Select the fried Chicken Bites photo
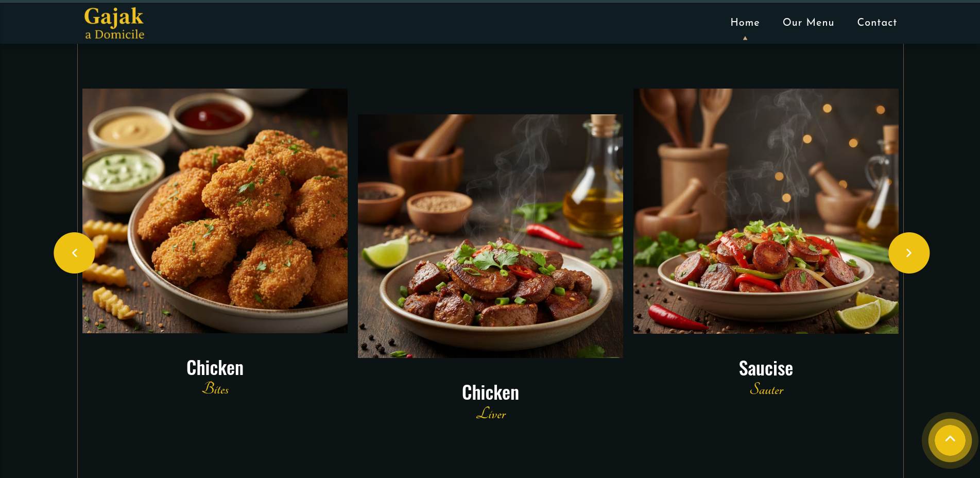The width and height of the screenshot is (980, 478). click(215, 211)
